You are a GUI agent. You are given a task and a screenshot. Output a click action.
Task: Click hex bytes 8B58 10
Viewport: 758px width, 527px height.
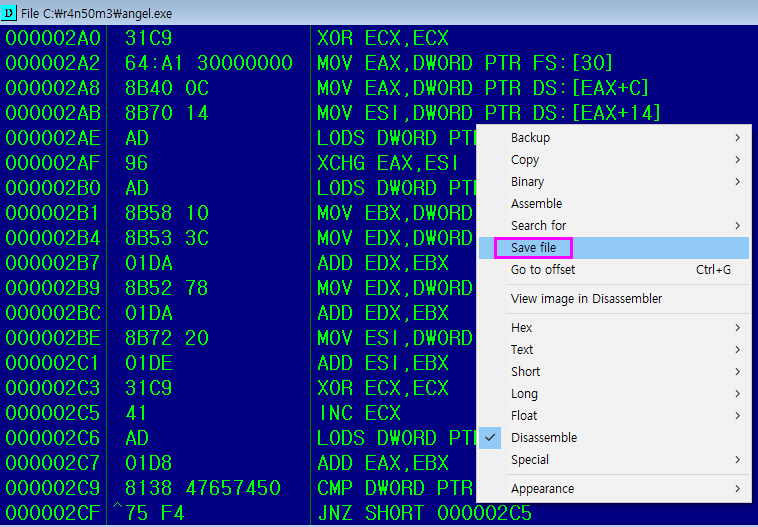pyautogui.click(x=167, y=213)
